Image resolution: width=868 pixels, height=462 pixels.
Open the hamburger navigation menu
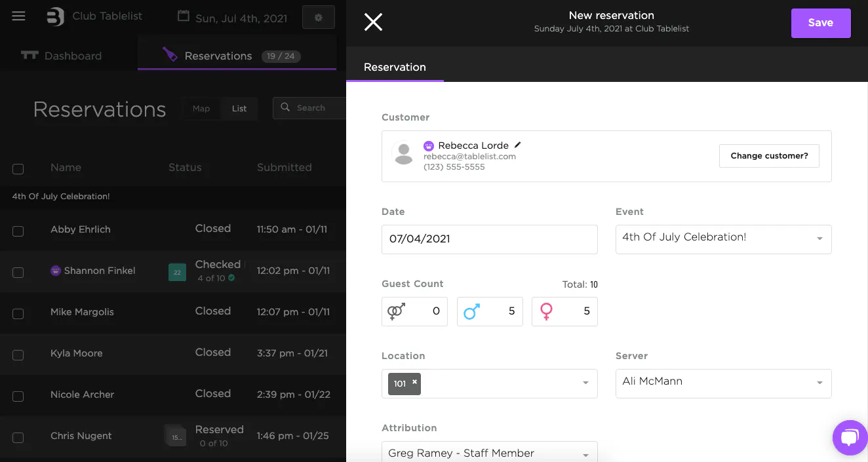coord(18,16)
